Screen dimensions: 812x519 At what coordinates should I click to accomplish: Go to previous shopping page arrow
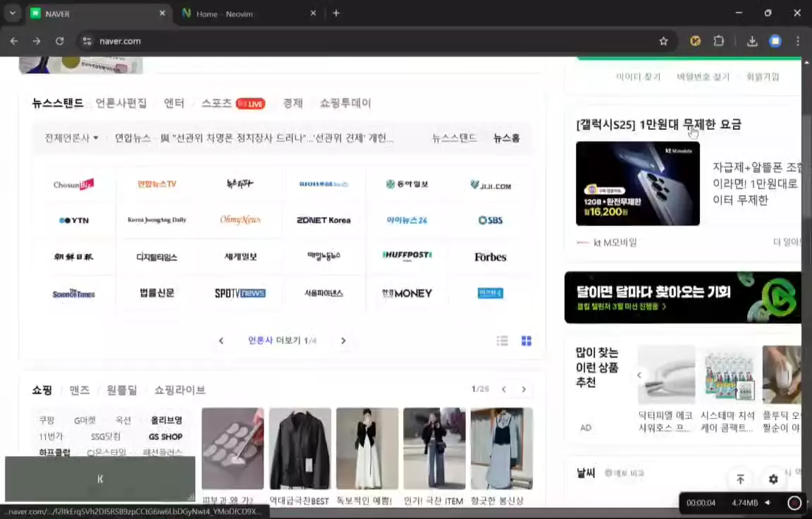pos(503,389)
